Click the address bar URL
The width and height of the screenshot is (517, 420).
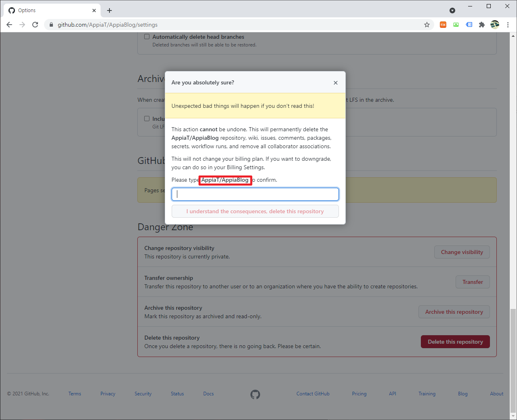click(107, 25)
